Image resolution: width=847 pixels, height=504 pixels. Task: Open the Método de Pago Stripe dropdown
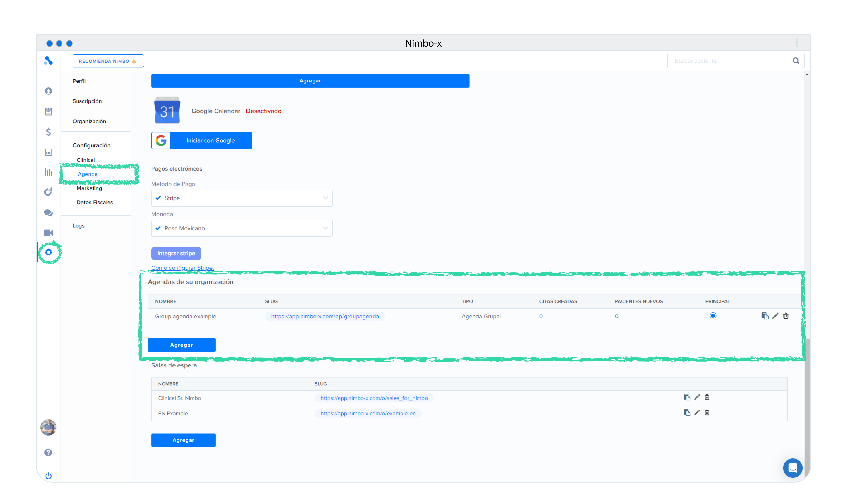click(242, 198)
